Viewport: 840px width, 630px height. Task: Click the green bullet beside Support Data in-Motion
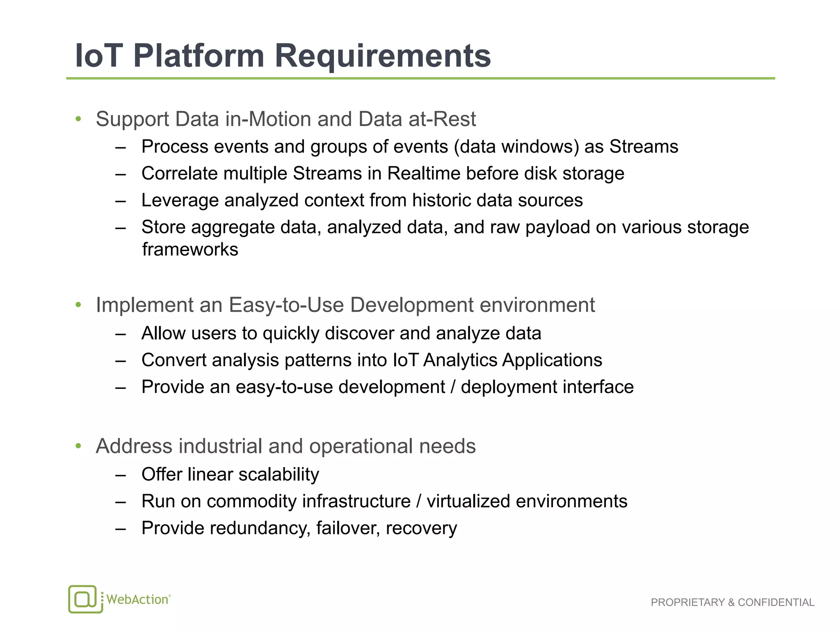tap(78, 119)
